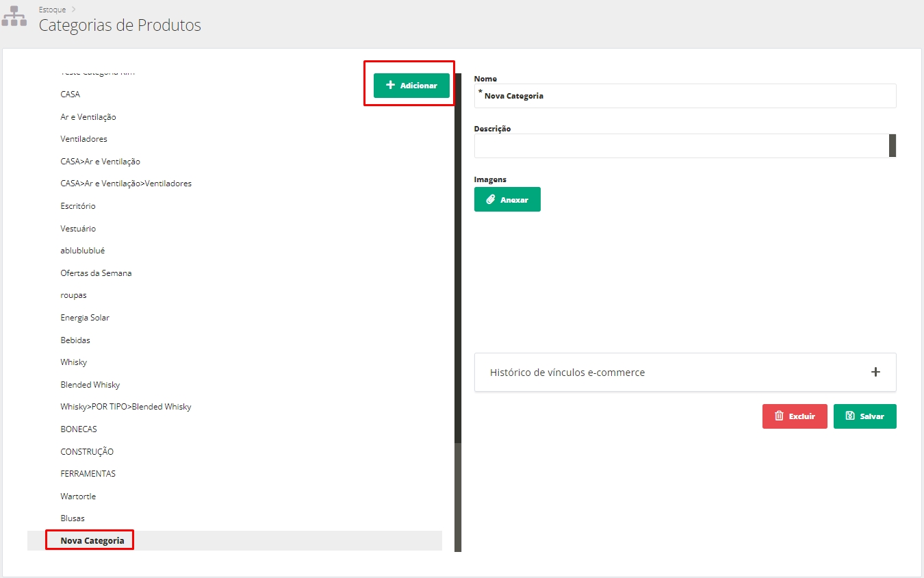Select the Wartortle category
924x578 pixels.
[78, 497]
